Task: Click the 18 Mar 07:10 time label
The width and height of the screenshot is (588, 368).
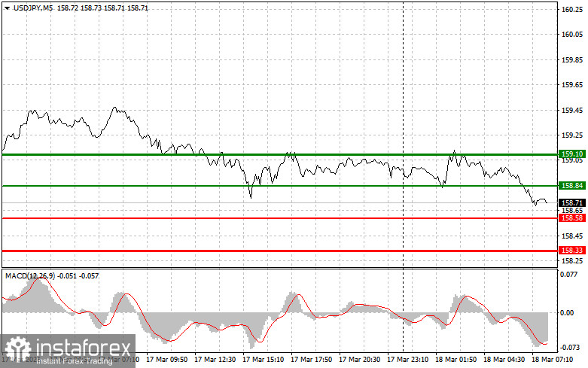Action: 553,360
